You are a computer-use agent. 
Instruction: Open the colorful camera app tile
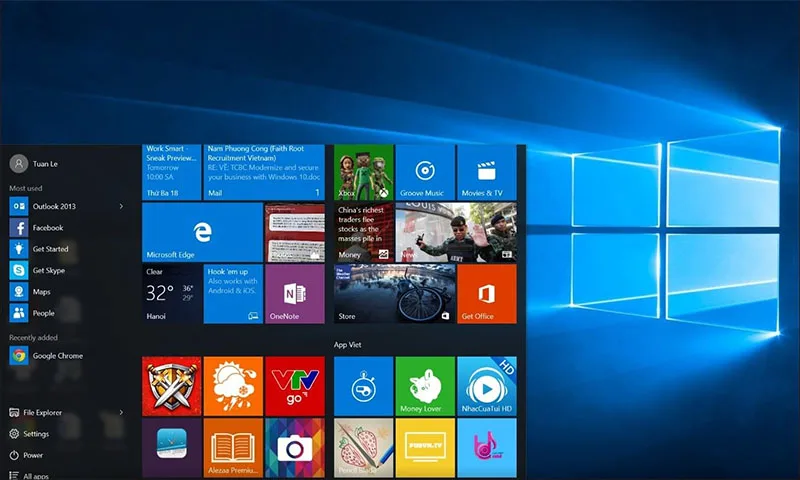click(x=295, y=448)
